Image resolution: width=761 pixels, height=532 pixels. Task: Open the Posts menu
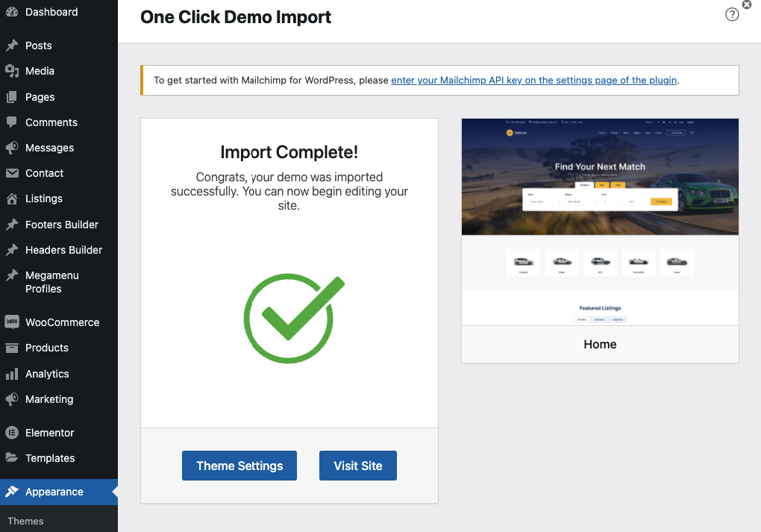(x=39, y=46)
